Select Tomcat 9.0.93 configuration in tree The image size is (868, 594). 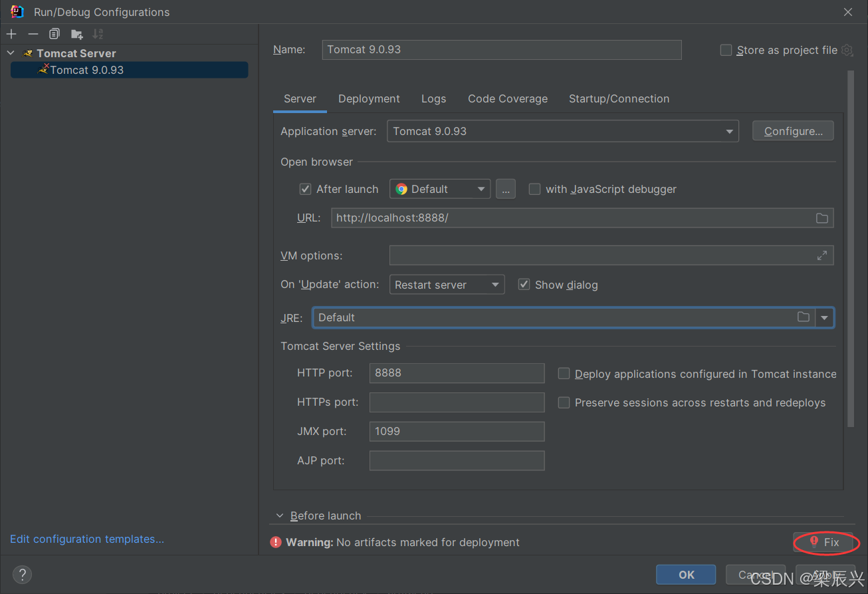point(129,70)
